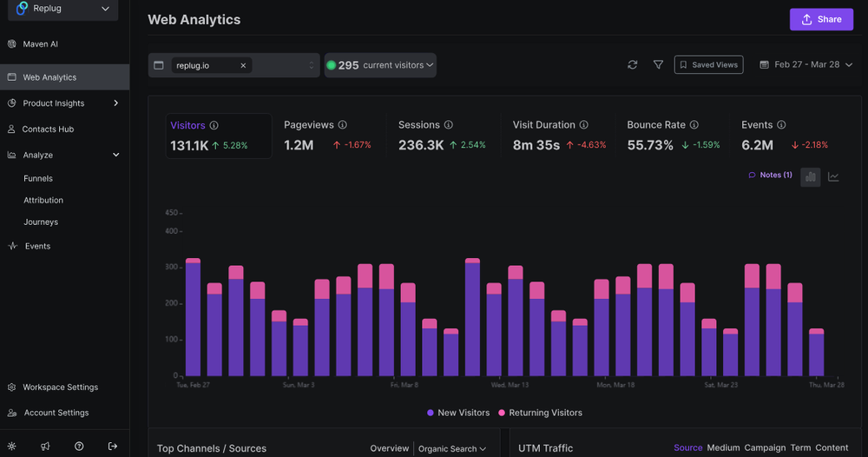The image size is (868, 457).
Task: Expand the Product Insights chevron arrow
Action: point(115,103)
